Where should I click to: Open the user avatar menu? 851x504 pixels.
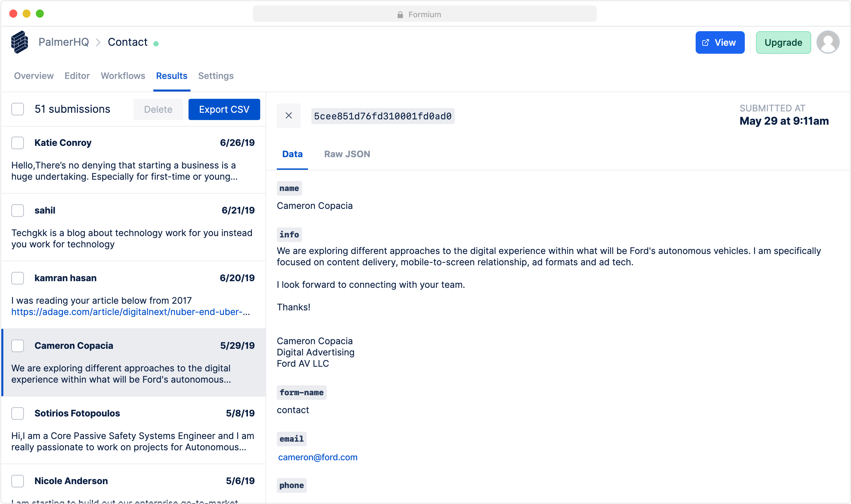(x=828, y=42)
